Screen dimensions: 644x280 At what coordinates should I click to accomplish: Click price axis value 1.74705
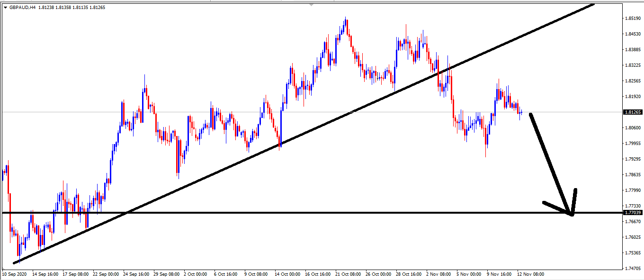[x=633, y=269]
